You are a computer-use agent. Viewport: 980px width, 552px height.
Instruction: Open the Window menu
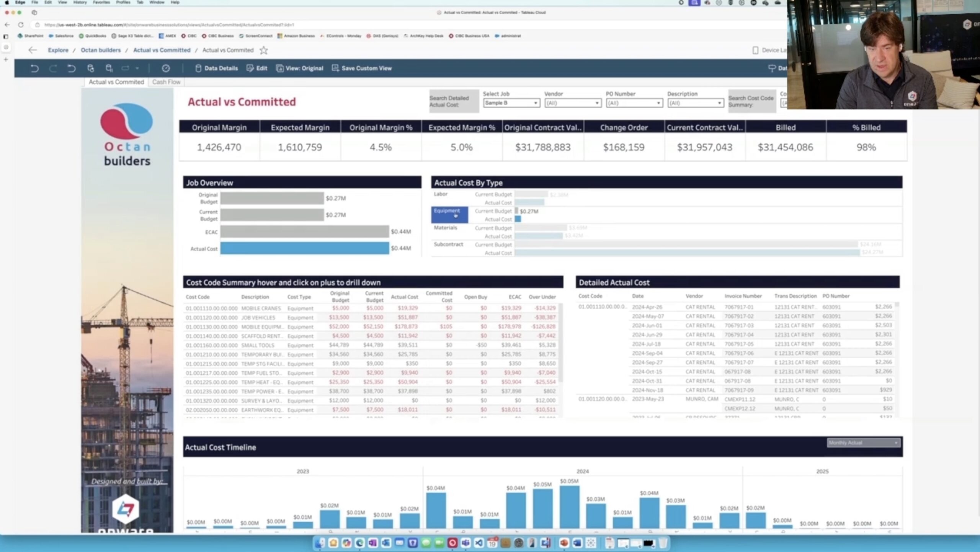click(x=157, y=2)
